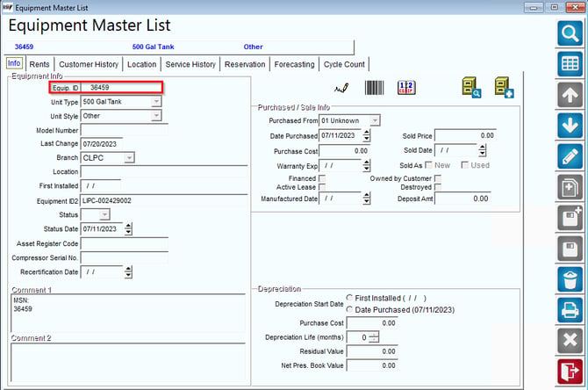Click the save-as-new disk icon with plus
588x390 pixels.
tap(570, 218)
